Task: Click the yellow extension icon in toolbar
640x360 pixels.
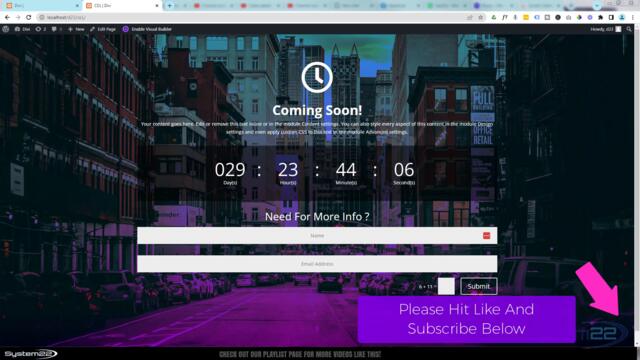Action: [526, 18]
